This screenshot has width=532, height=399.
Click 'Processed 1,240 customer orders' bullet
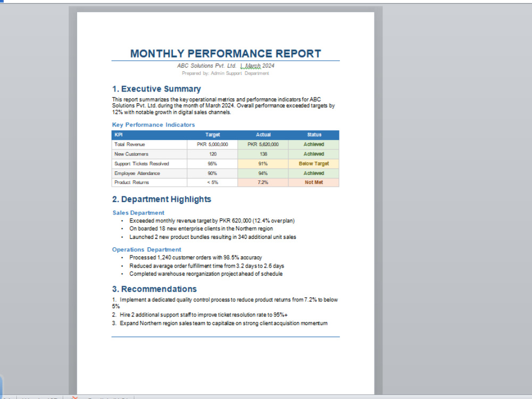(196, 257)
